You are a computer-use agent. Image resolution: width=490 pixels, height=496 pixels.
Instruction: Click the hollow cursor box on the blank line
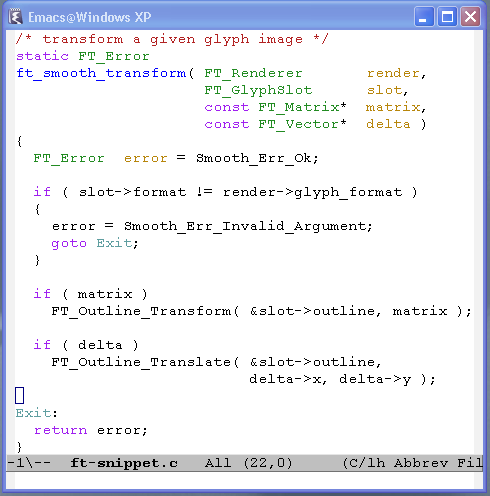tap(20, 396)
